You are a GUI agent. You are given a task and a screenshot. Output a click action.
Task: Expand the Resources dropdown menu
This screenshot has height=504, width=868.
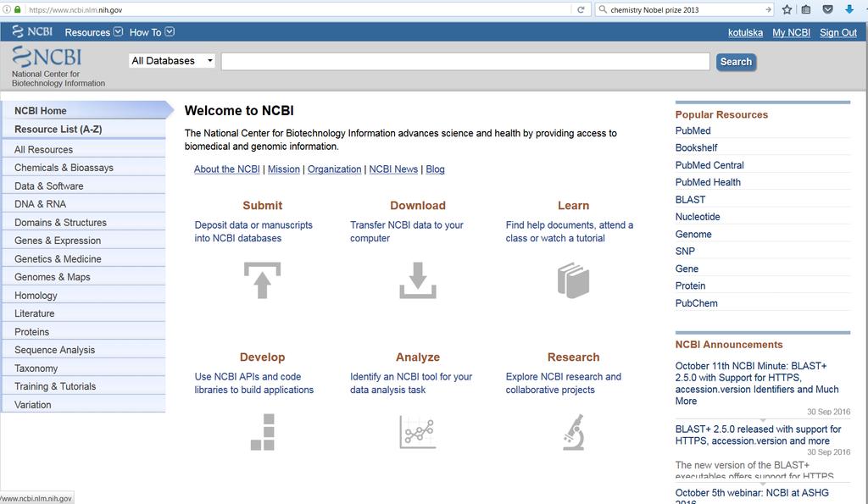tap(93, 32)
